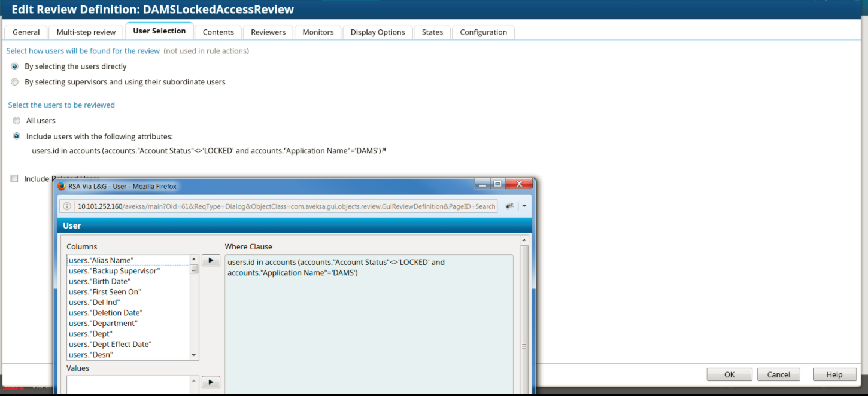Click the up scroll arrow of the Columns list

tap(193, 260)
